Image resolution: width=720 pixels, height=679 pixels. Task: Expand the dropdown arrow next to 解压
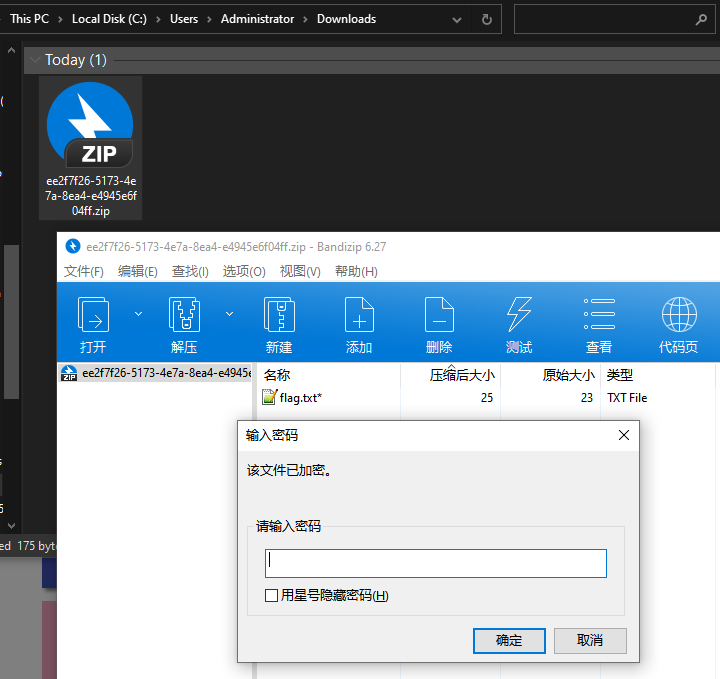229,314
